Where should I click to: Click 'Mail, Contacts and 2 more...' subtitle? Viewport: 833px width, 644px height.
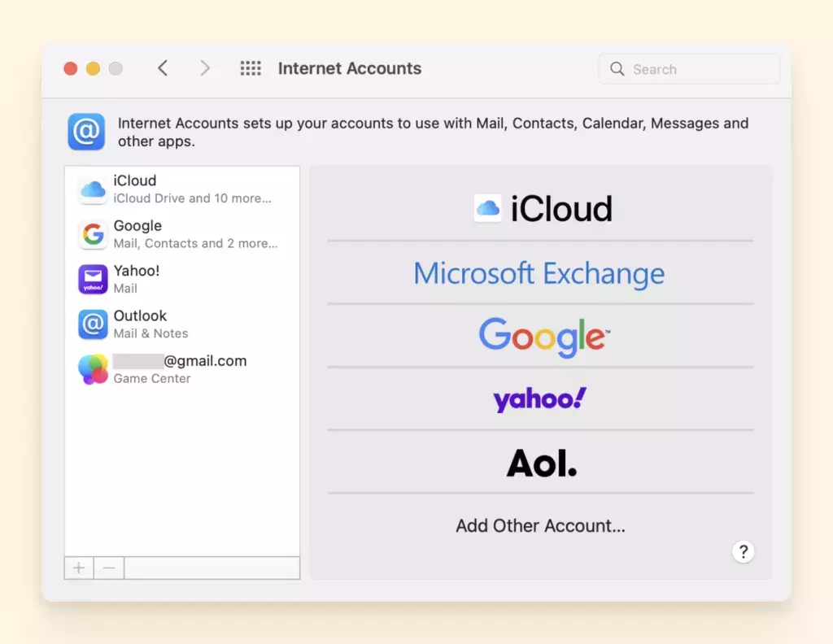[195, 244]
